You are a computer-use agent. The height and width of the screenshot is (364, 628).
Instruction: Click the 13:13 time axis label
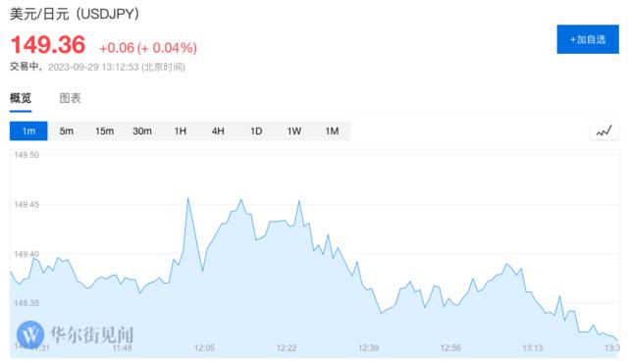[x=532, y=347]
